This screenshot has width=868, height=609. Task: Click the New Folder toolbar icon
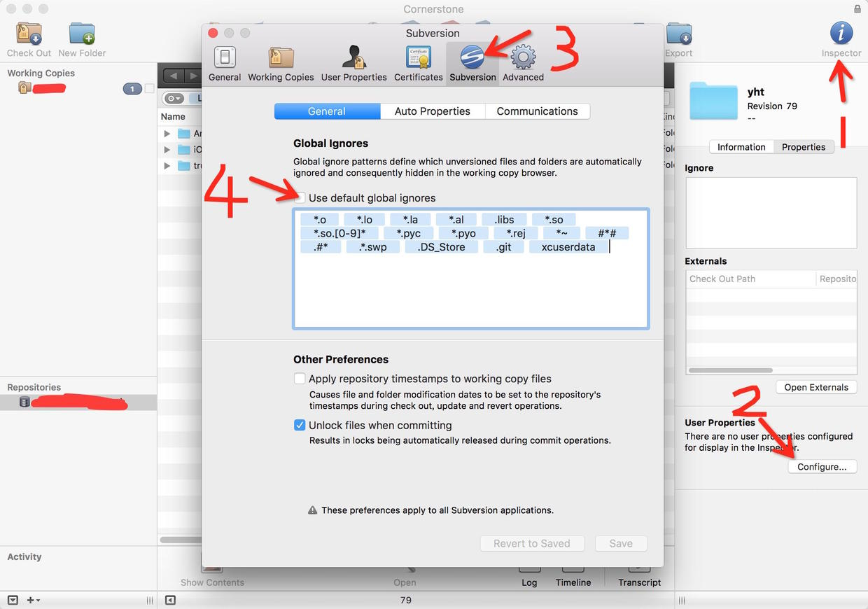pos(82,34)
